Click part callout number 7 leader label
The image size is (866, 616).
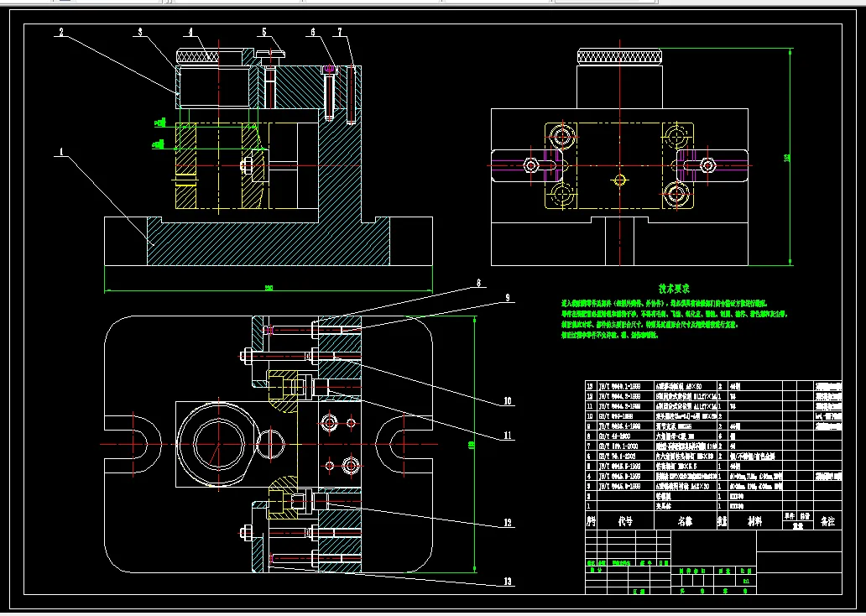point(340,32)
